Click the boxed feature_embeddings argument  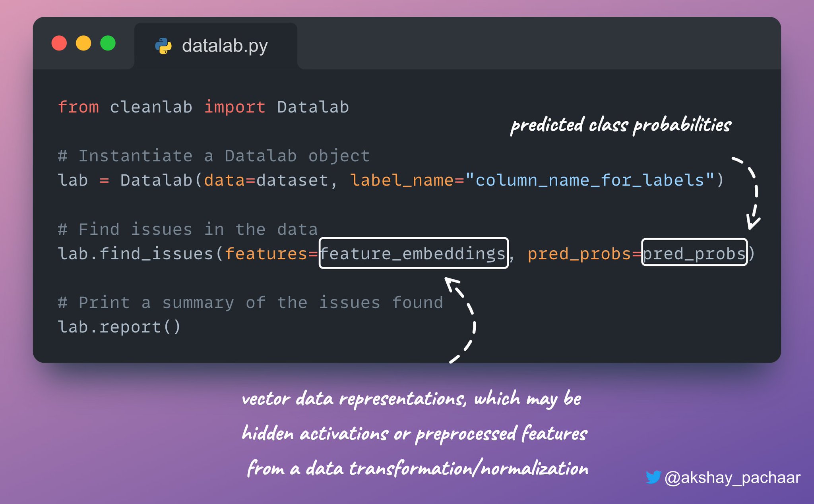[x=413, y=253]
